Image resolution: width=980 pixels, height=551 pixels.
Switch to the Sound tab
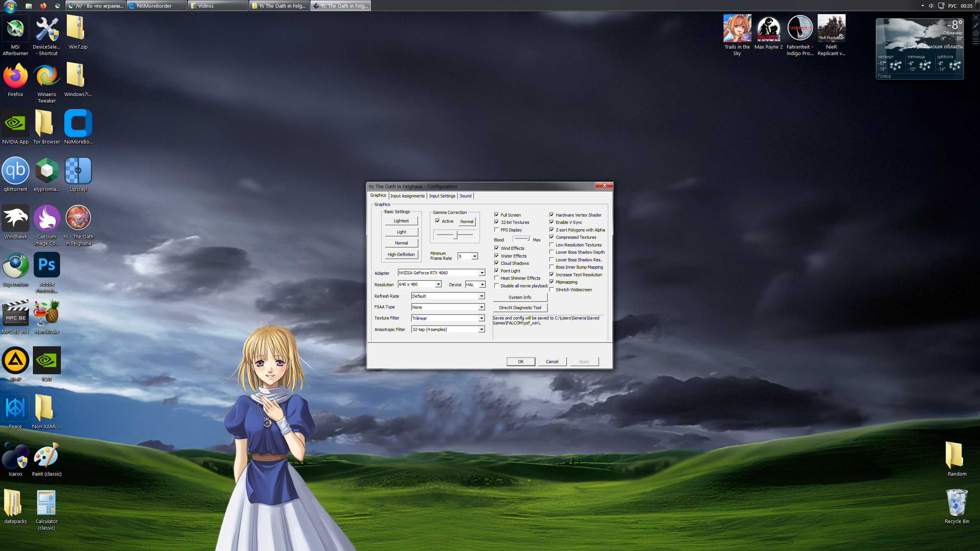(465, 196)
